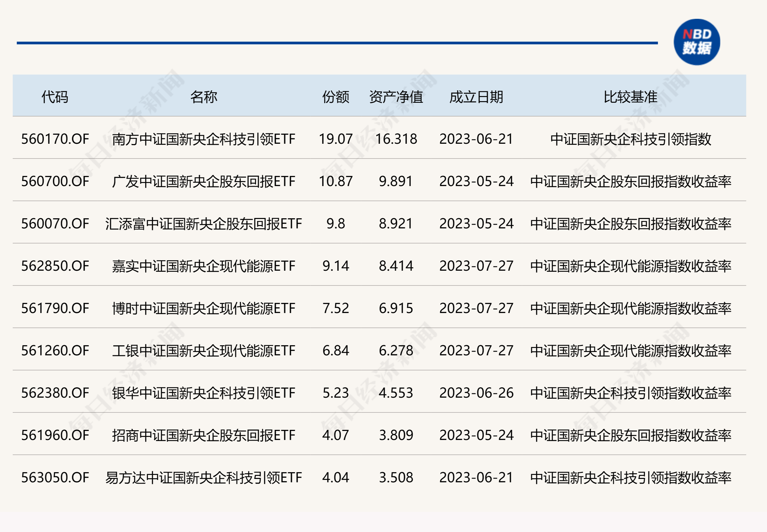Click fund code 561790.OF

tap(55, 308)
